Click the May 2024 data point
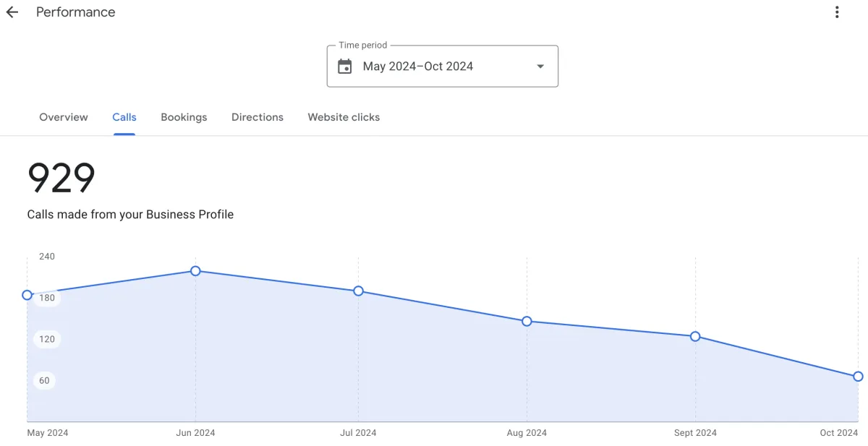Viewport: 868px width, 446px height. 27,295
